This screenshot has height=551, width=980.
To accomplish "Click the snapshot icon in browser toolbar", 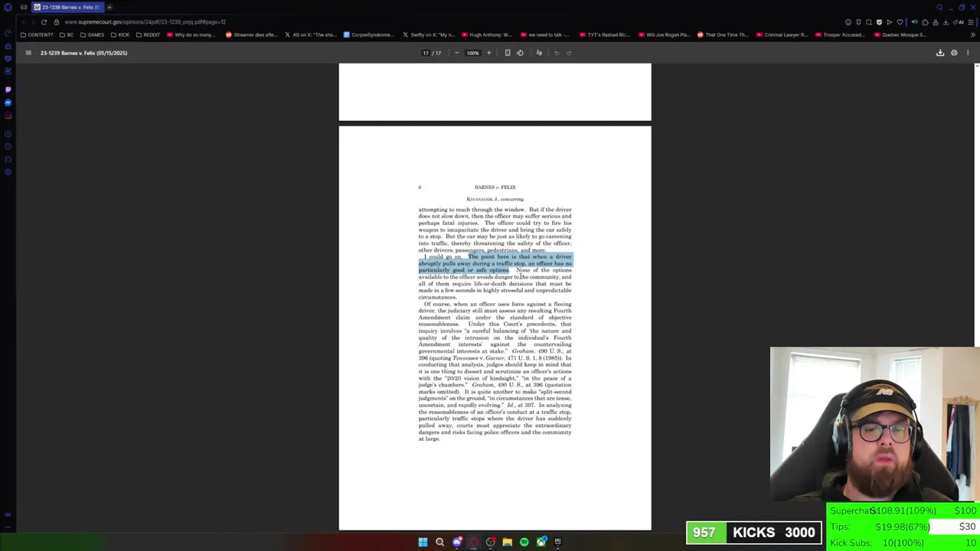I will pos(868,22).
